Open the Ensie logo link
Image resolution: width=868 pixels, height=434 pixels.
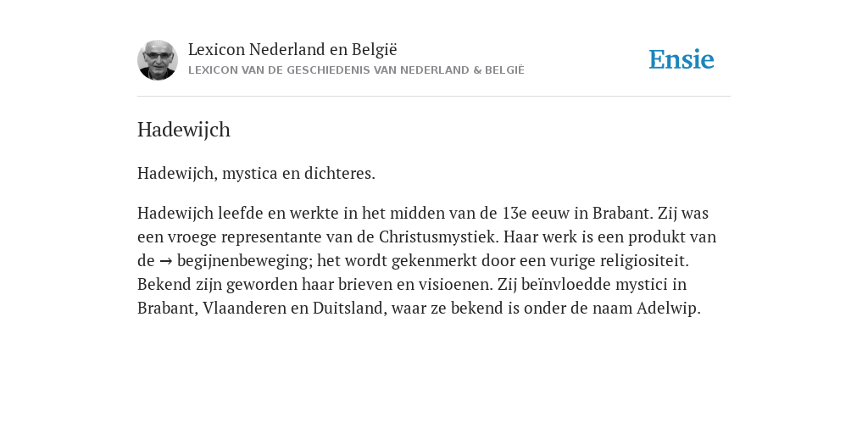tap(682, 59)
